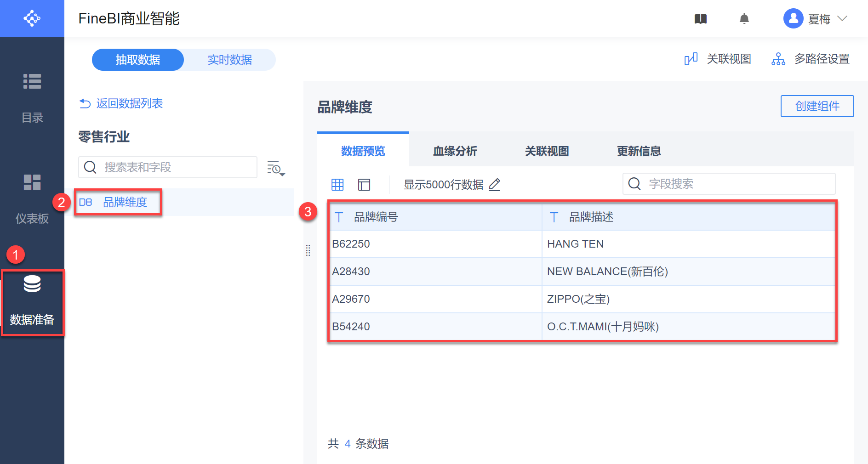This screenshot has height=464, width=868.
Task: Open 多路径设置 in the top bar
Action: tap(811, 59)
